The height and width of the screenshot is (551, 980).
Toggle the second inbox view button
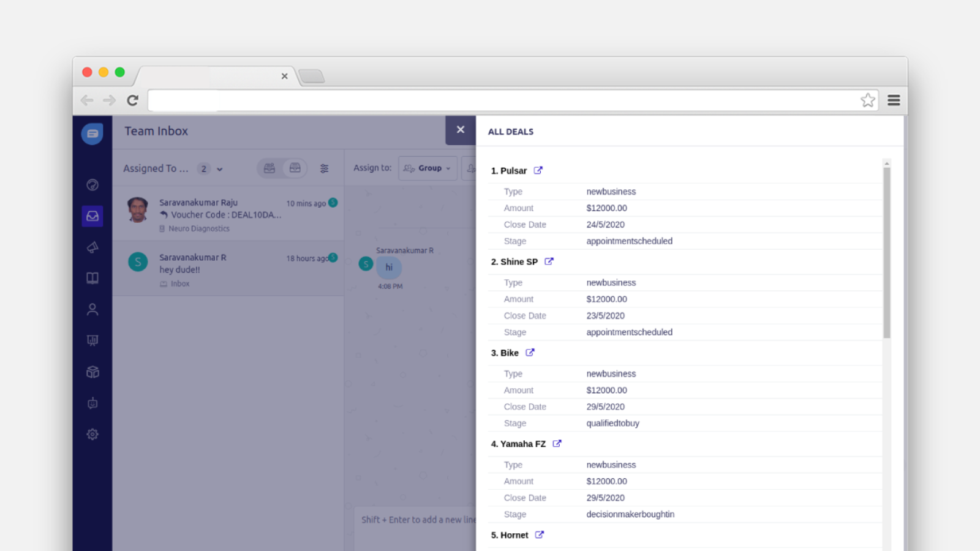point(295,168)
